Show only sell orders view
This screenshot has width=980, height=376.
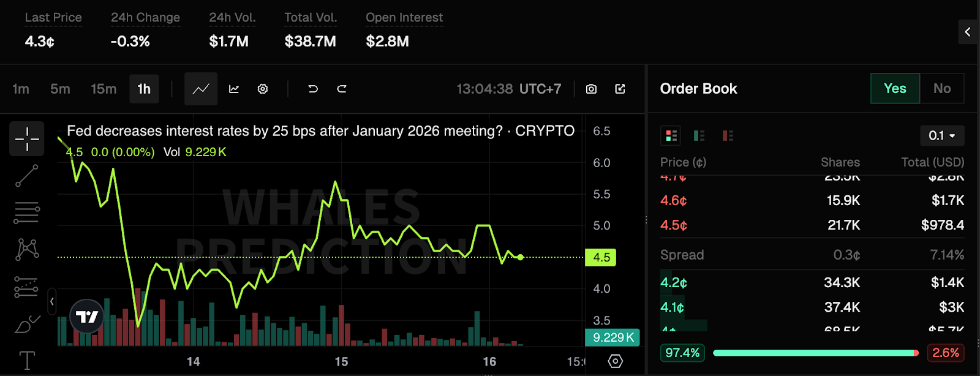click(x=728, y=135)
